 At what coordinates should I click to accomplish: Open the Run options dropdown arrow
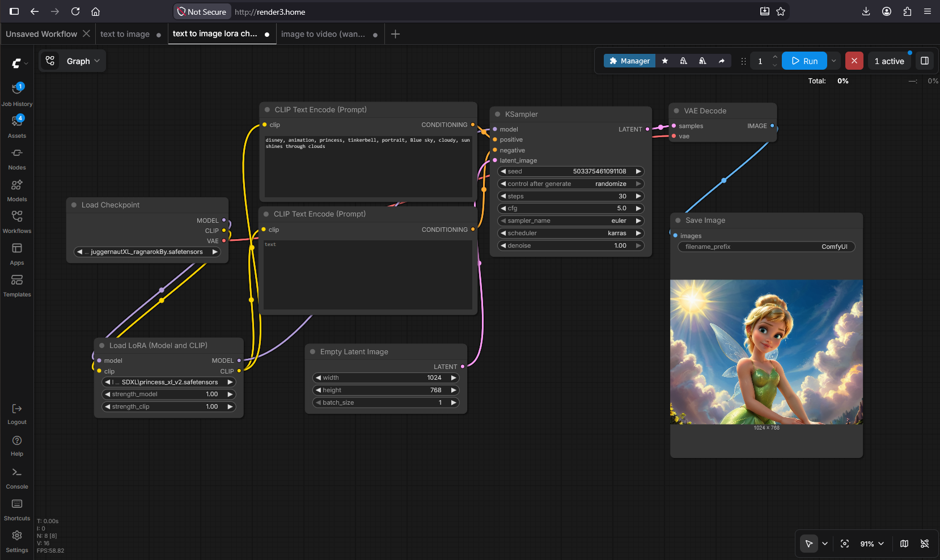tap(834, 61)
